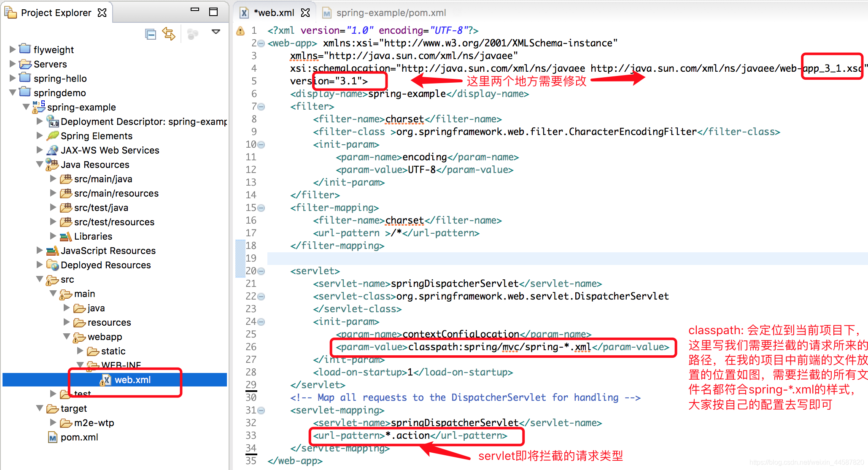Viewport: 868px width, 470px height.
Task: Fold the web-app element at line 2
Action: coord(261,43)
